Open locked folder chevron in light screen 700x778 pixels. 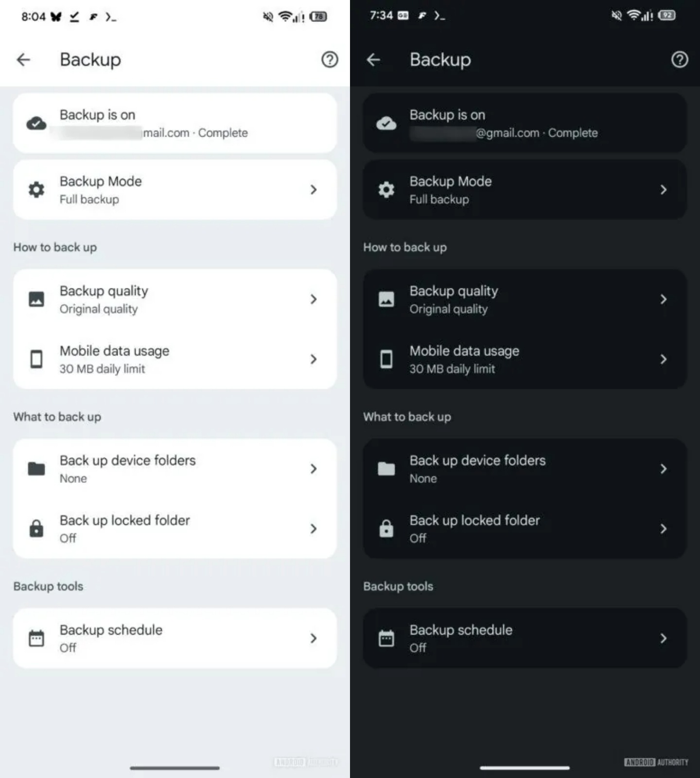pyautogui.click(x=314, y=529)
